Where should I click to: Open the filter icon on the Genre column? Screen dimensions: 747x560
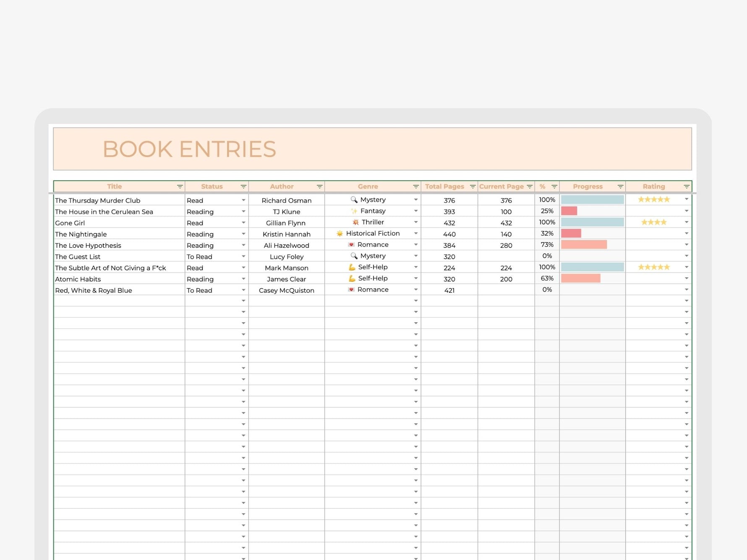(416, 186)
